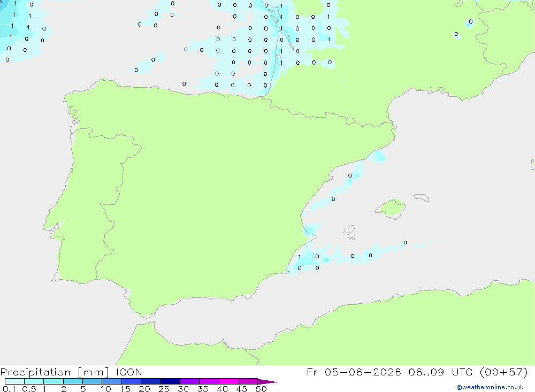Click the "50" legend scale label

coord(262,389)
